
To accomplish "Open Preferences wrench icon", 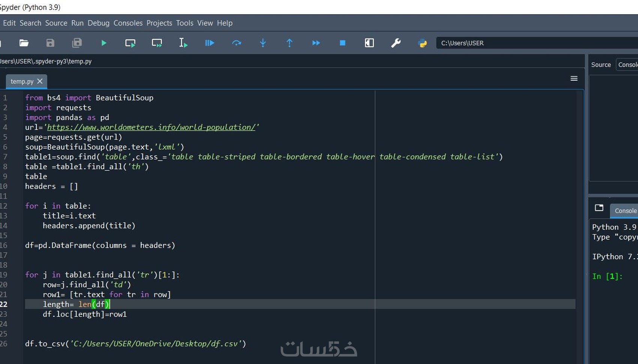I will click(x=396, y=43).
